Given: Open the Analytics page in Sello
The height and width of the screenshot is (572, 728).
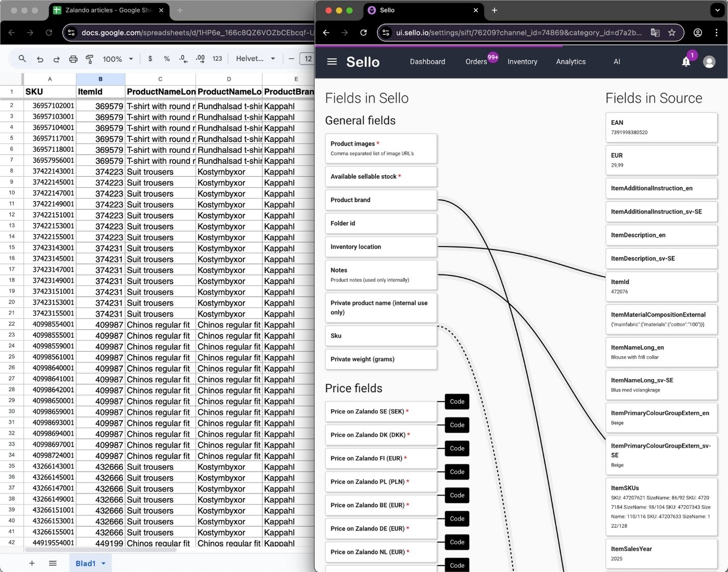Looking at the screenshot, I should point(570,61).
